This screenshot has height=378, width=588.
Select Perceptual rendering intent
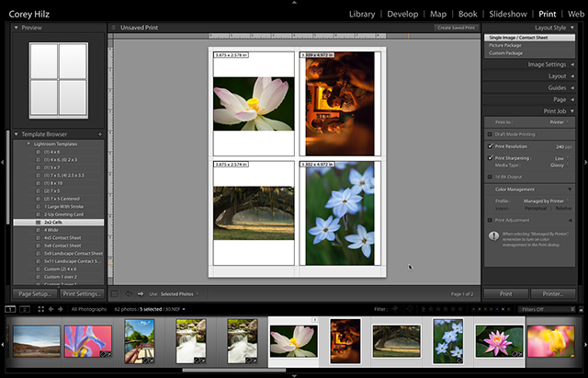coord(535,209)
